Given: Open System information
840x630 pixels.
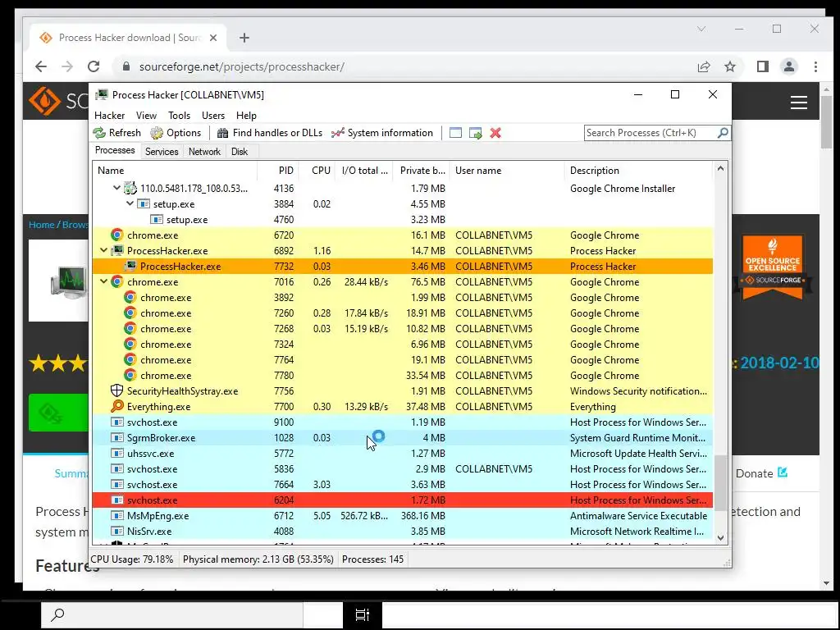Looking at the screenshot, I should (x=382, y=133).
